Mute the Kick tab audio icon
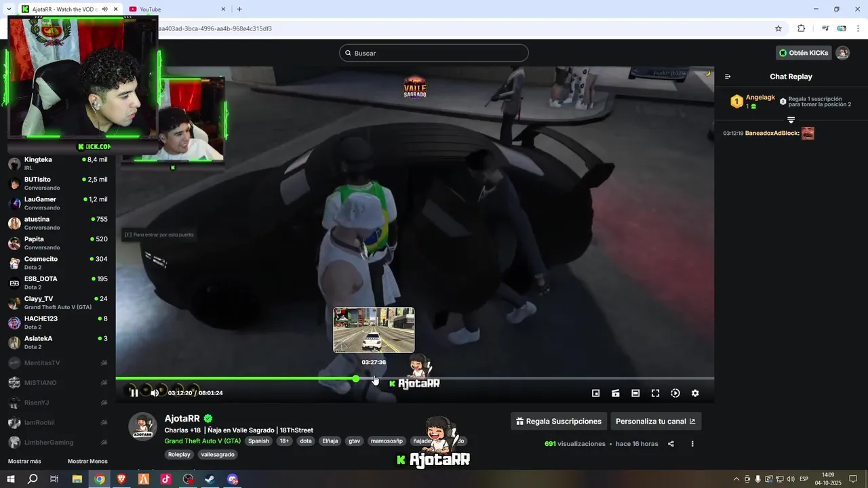 tap(104, 9)
